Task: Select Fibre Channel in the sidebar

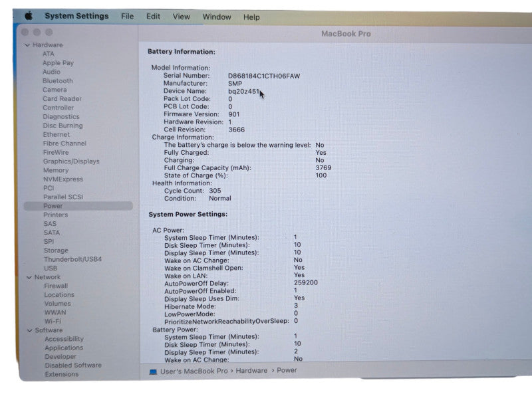Action: 65,144
